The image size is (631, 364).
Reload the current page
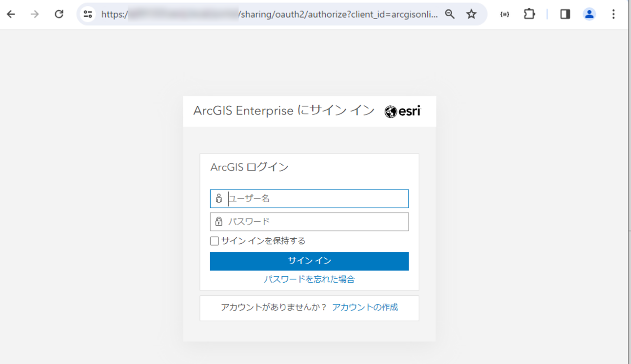pos(59,14)
